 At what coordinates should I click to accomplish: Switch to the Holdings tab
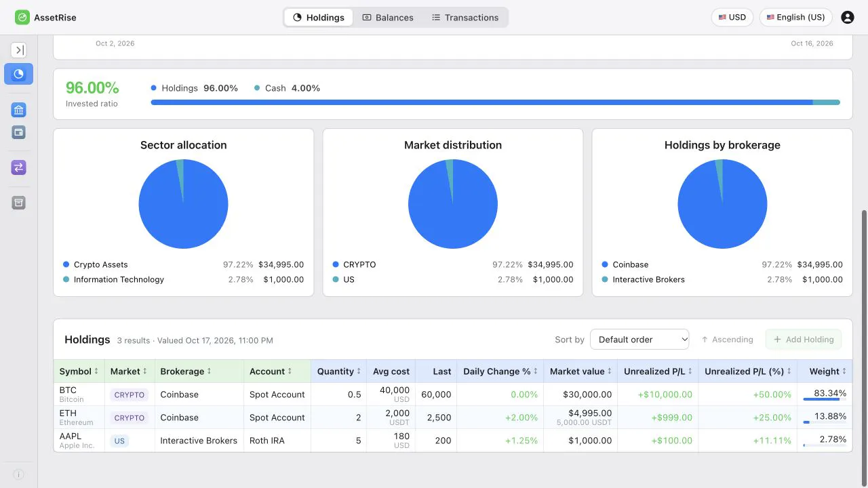319,18
